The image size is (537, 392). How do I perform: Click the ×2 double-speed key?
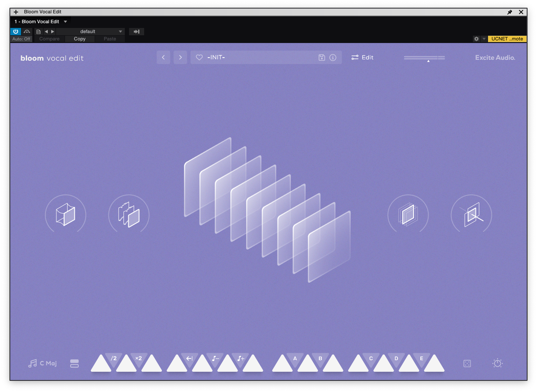tap(139, 358)
